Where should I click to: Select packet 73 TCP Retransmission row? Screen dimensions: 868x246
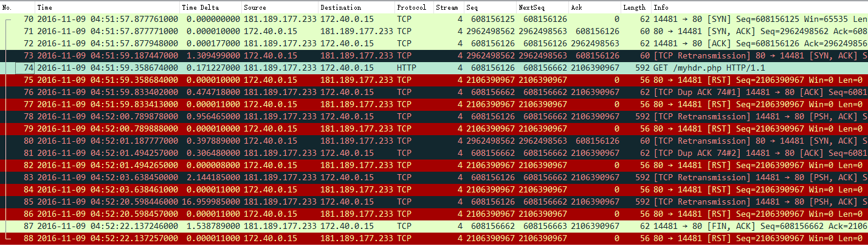(434, 55)
